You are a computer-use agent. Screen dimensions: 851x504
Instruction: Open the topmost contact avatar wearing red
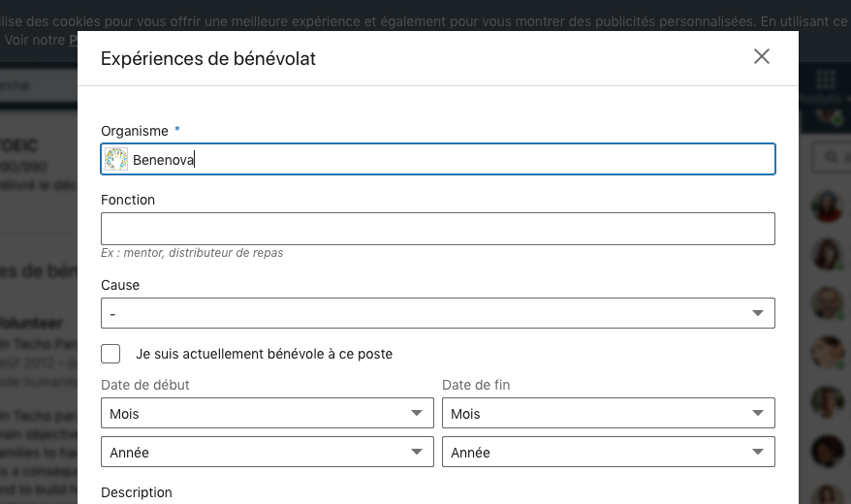pyautogui.click(x=827, y=205)
